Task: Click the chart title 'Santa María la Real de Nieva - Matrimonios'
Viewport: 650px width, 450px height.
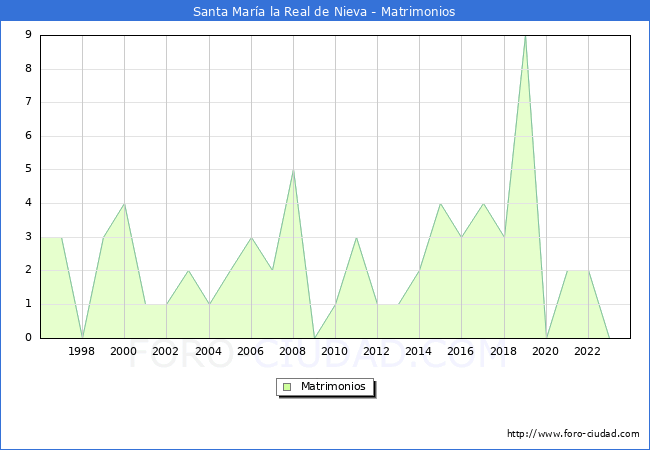Action: (324, 11)
